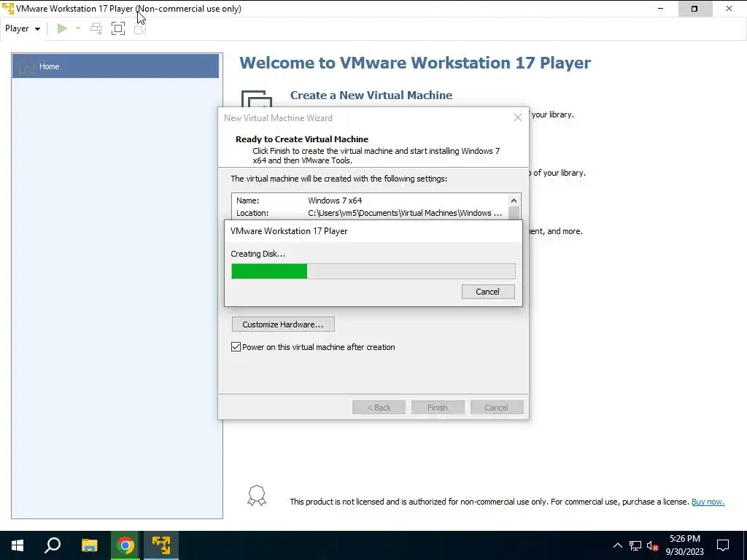The width and height of the screenshot is (747, 560).
Task: Select Home in the library sidebar
Action: (x=115, y=66)
